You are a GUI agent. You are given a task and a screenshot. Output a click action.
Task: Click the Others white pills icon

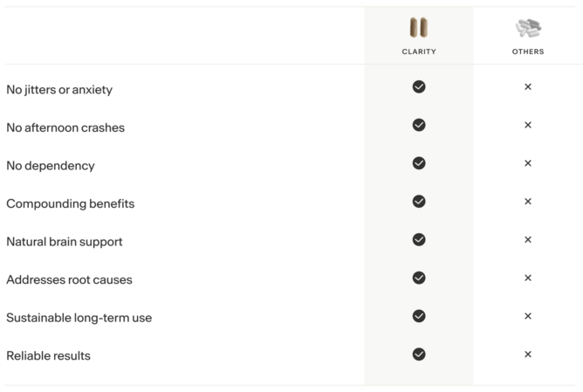(528, 29)
